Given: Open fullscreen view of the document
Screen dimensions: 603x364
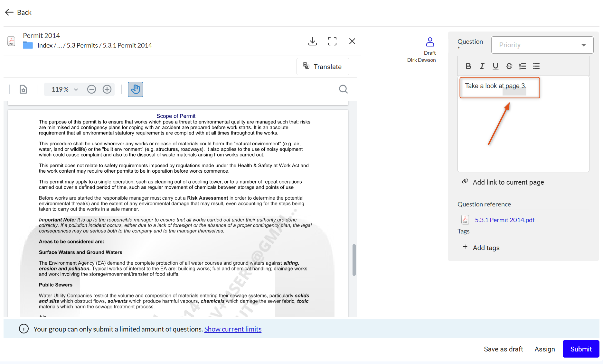Looking at the screenshot, I should pos(332,41).
